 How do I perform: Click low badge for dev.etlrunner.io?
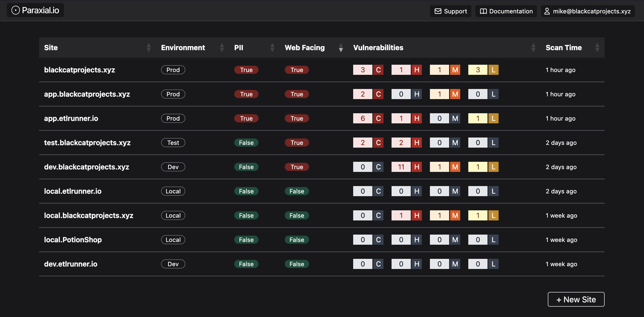click(483, 264)
